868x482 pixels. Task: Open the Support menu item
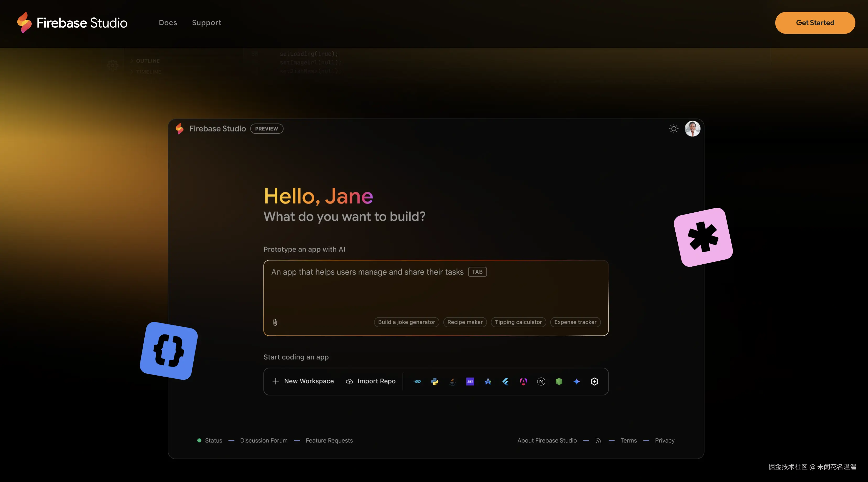[x=207, y=23]
